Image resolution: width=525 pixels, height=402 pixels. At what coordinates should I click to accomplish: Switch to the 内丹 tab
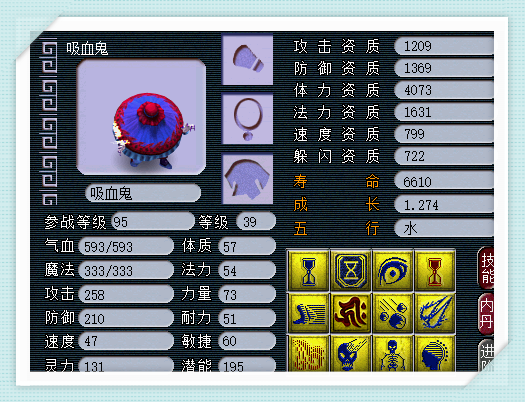point(486,314)
